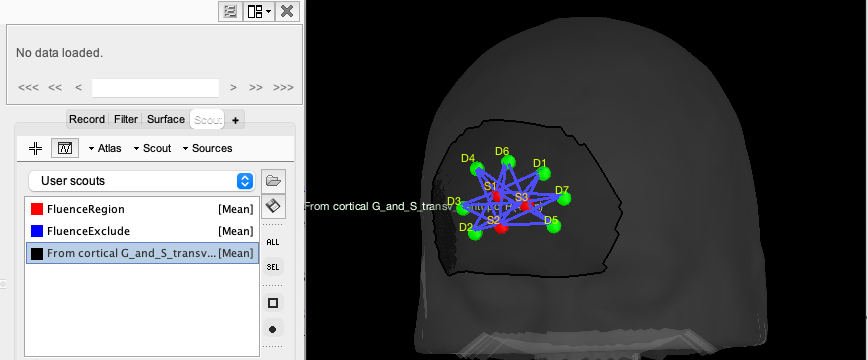
Task: Click the blue FluenceExclude color swatch
Action: pos(37,231)
